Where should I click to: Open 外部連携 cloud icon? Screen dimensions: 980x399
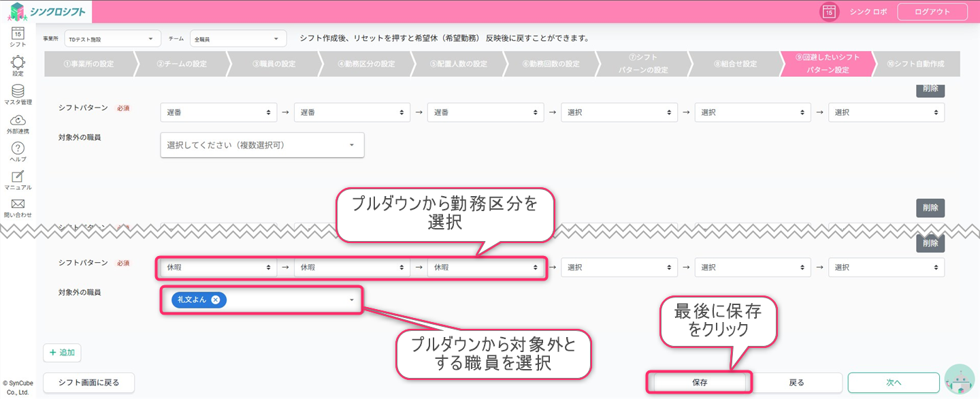(18, 124)
